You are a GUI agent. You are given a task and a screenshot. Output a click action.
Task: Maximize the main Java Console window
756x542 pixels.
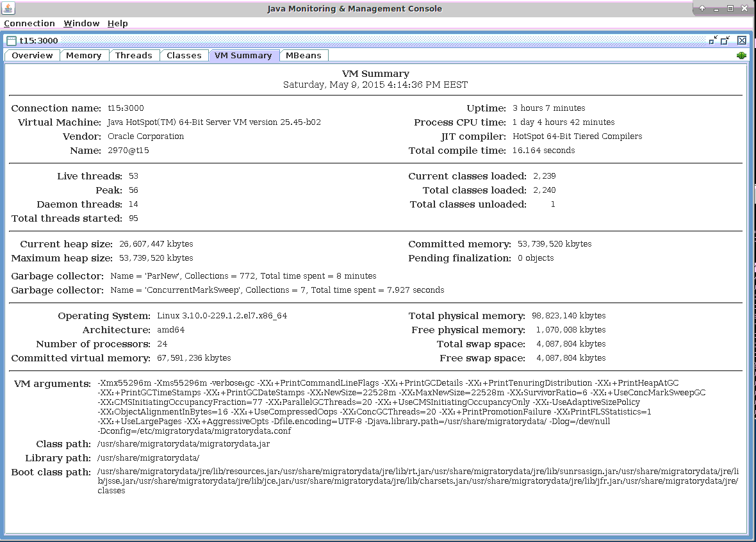(730, 8)
